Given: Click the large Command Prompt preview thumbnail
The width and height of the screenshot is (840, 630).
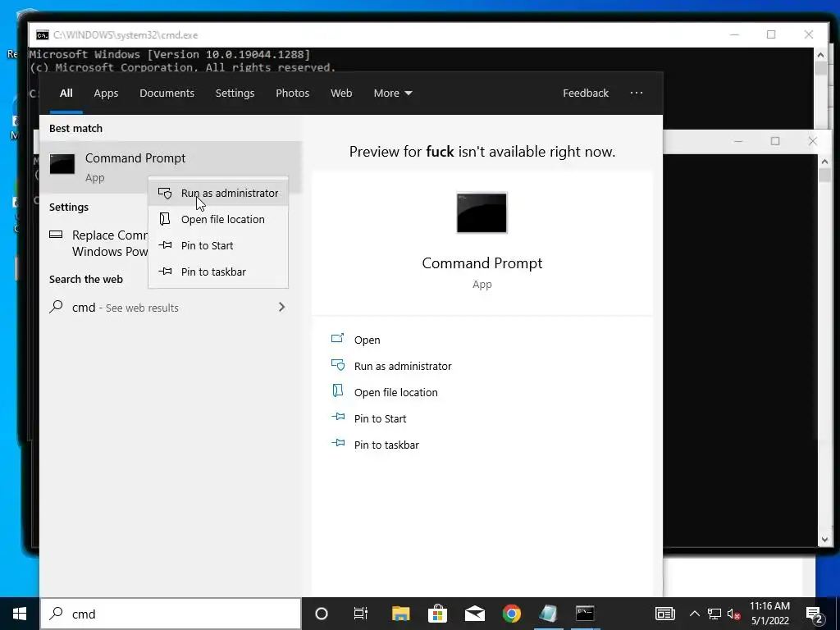Looking at the screenshot, I should point(482,212).
